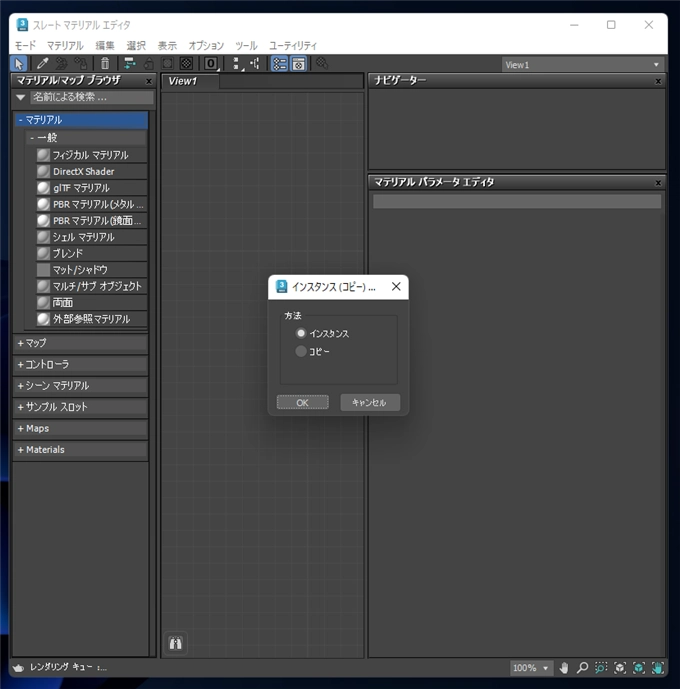The height and width of the screenshot is (689, 680).
Task: Open the 表示 menu
Action: [x=167, y=46]
